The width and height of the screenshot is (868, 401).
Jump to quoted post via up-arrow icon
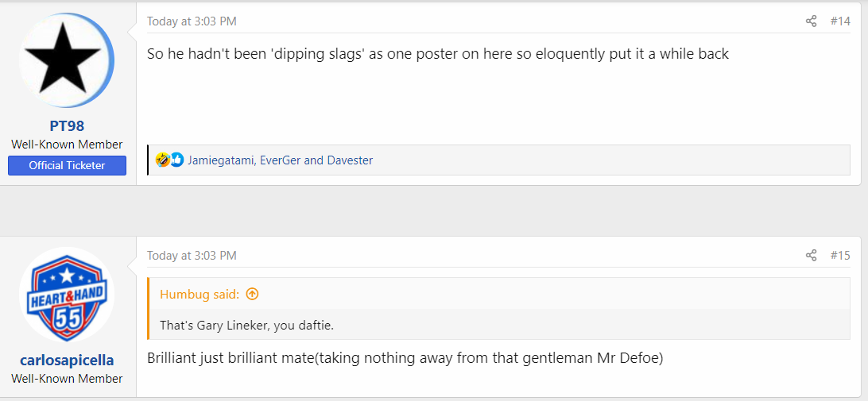252,295
